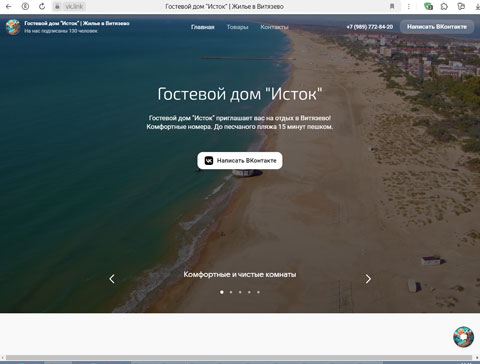Show previous slide with left chevron
The height and width of the screenshot is (364, 480).
112,279
